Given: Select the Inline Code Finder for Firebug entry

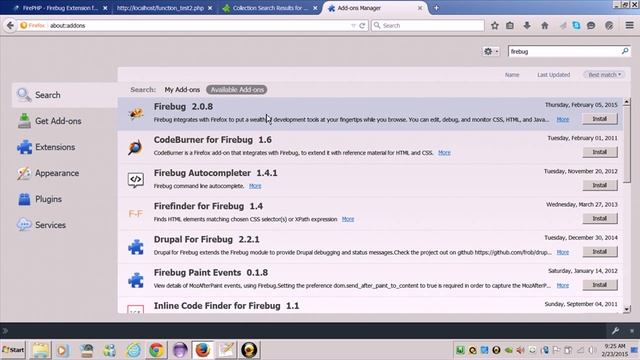Looking at the screenshot, I should point(370,306).
